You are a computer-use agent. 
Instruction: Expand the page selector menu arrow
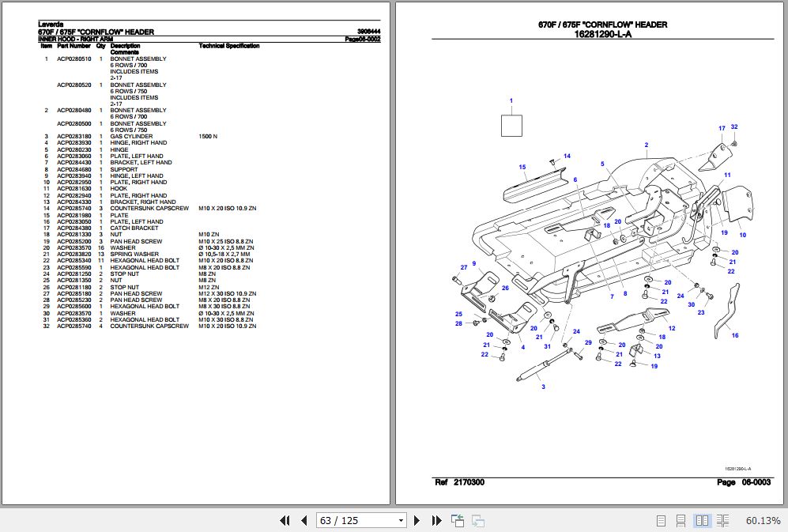(x=401, y=520)
